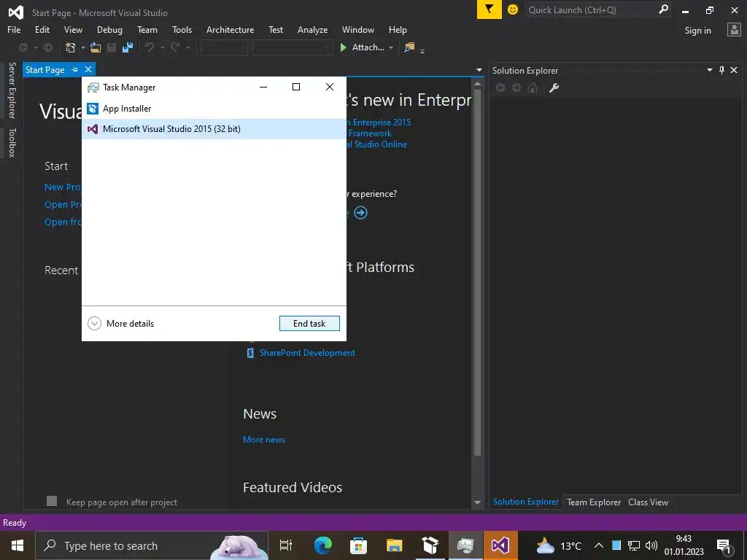Click the smiley feedback icon
This screenshot has height=560, width=747.
pyautogui.click(x=513, y=9)
